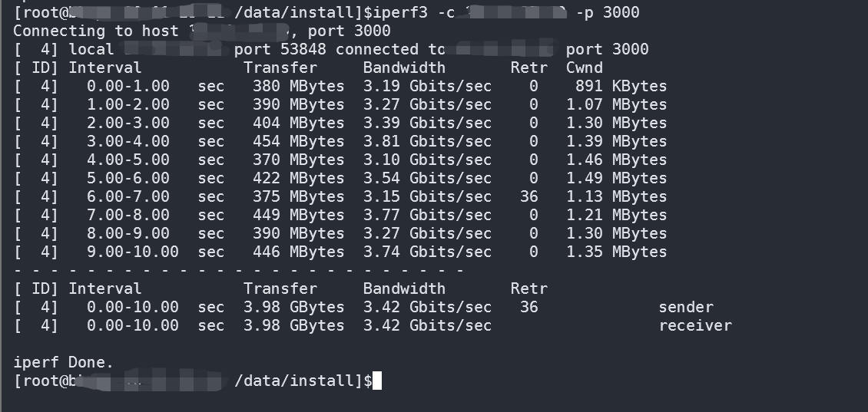
Task: Click the 454 MBytes transfer value
Action: click(x=298, y=141)
